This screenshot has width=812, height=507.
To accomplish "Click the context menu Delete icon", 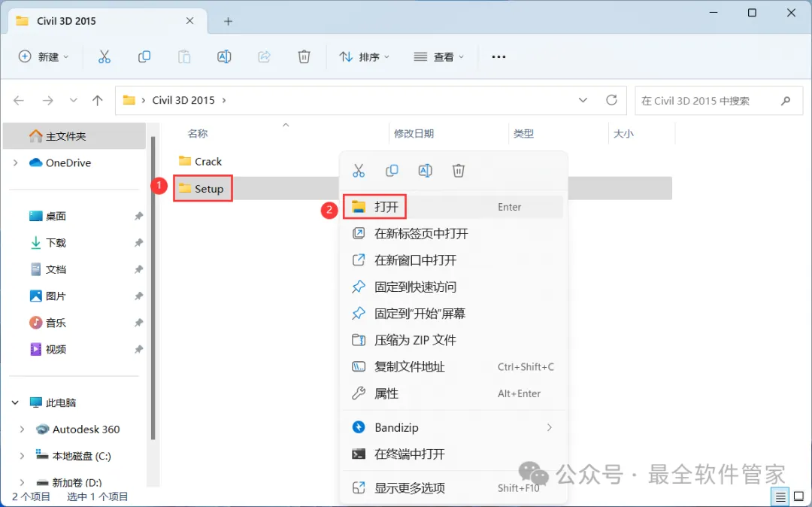I will pos(459,171).
